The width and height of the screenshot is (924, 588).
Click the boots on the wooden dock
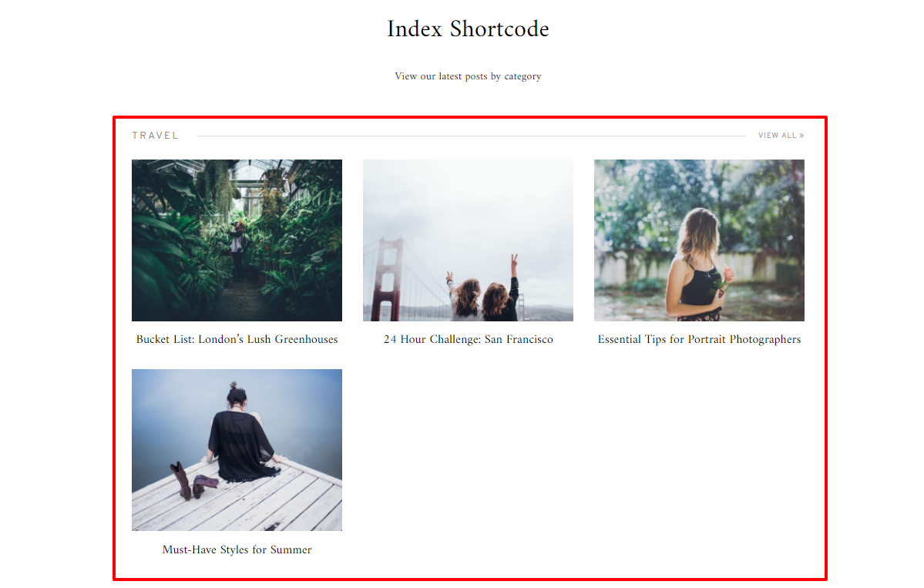click(x=193, y=482)
